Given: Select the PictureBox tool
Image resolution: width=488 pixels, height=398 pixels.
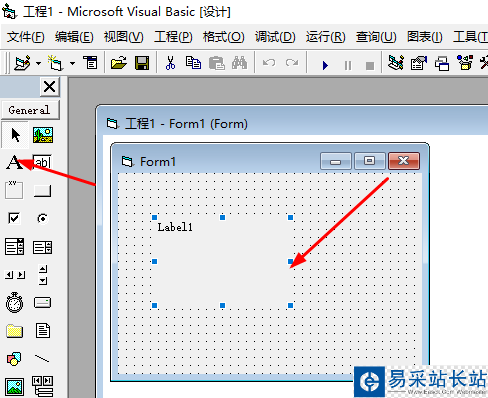Looking at the screenshot, I should [x=43, y=135].
